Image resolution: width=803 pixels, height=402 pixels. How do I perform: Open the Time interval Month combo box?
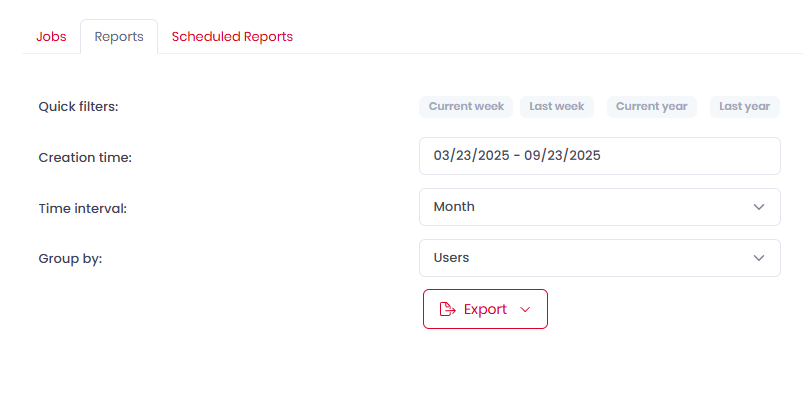pos(598,207)
